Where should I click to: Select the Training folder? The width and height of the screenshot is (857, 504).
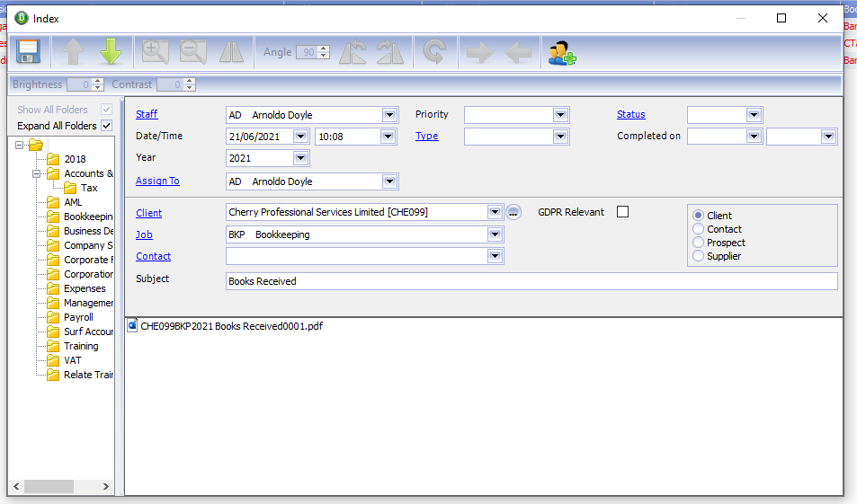tap(81, 346)
